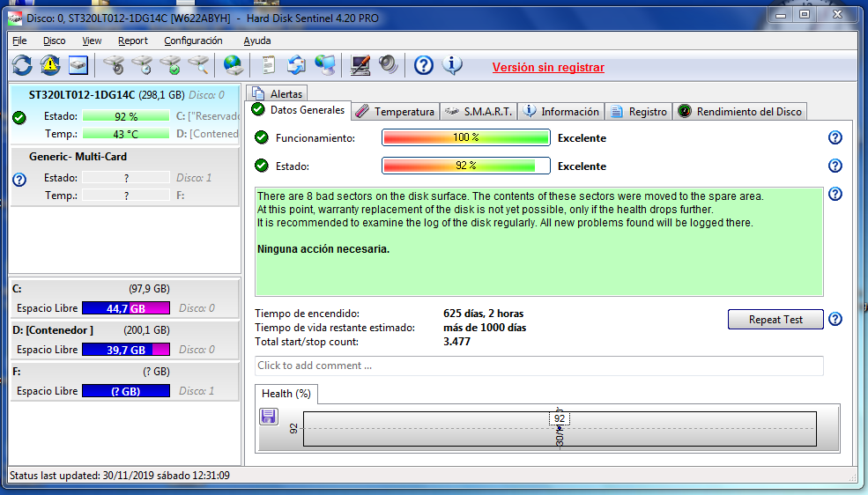
Task: Click help icon beside Estado 92% bar
Action: point(835,166)
